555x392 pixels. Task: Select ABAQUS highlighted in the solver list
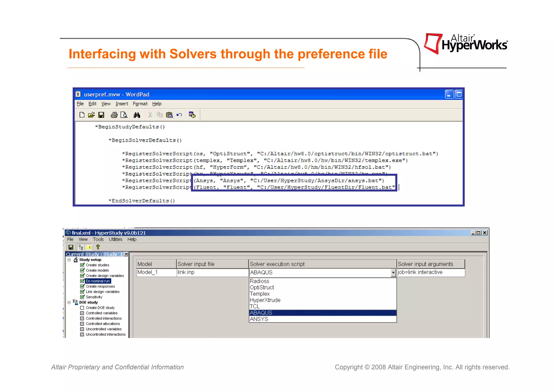322,313
